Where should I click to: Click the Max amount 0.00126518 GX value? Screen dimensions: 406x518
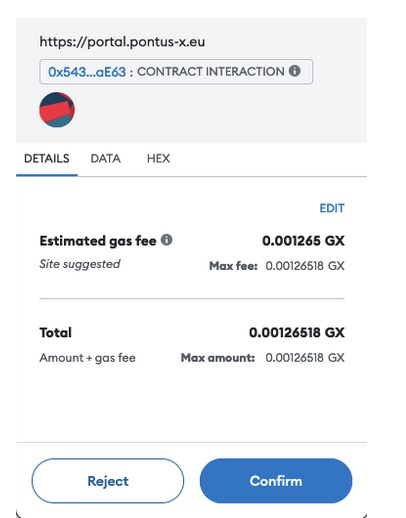tap(305, 358)
